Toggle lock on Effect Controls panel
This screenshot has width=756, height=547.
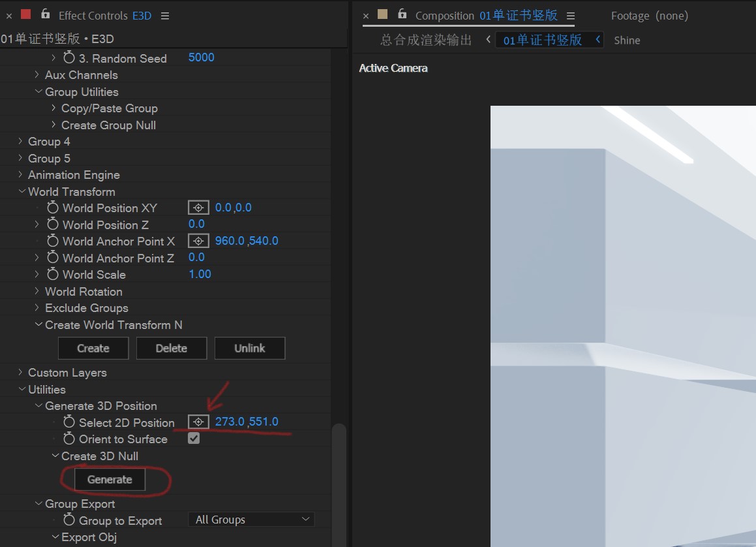click(45, 14)
